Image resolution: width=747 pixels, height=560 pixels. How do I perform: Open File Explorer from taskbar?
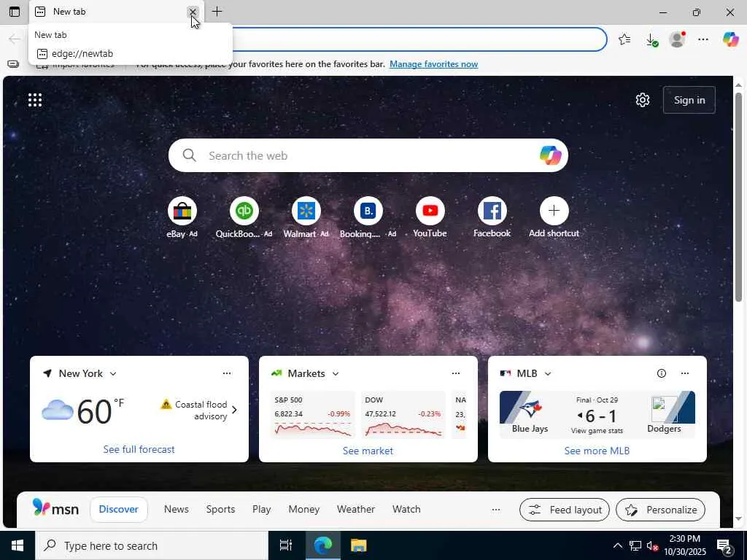pyautogui.click(x=358, y=545)
